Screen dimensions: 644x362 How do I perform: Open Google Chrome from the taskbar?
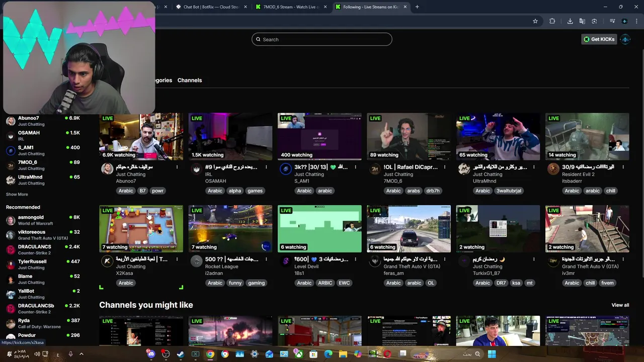210,354
